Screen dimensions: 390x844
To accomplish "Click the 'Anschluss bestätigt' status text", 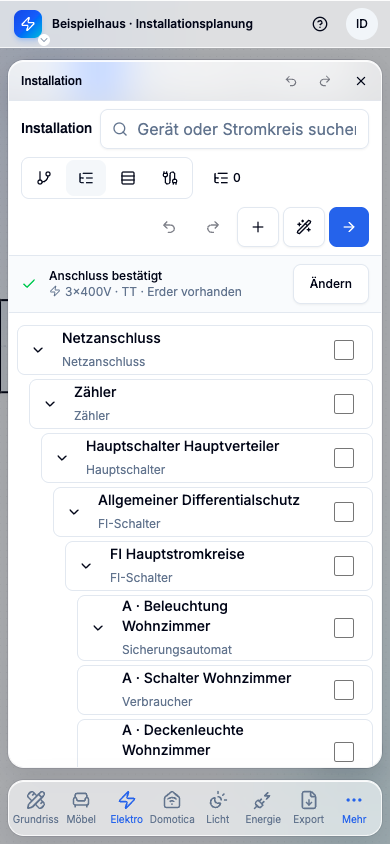I will [x=106, y=276].
